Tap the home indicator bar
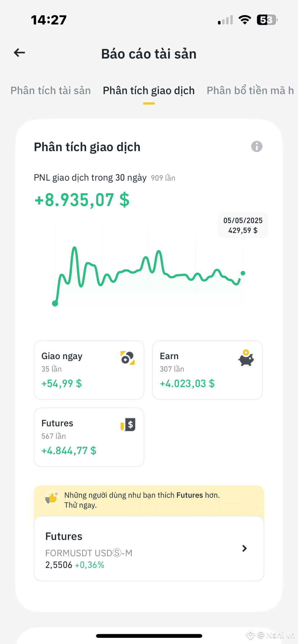 tap(149, 636)
